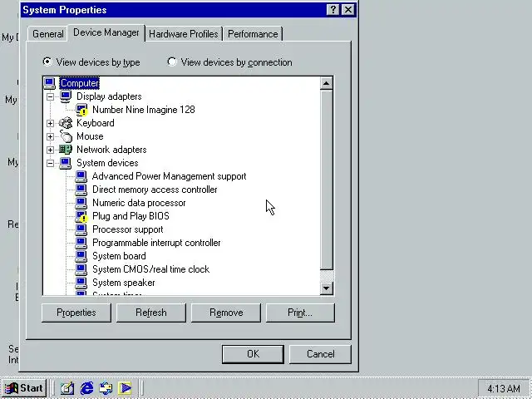The width and height of the screenshot is (532, 399).
Task: Click the Processor support device icon
Action: tap(81, 229)
